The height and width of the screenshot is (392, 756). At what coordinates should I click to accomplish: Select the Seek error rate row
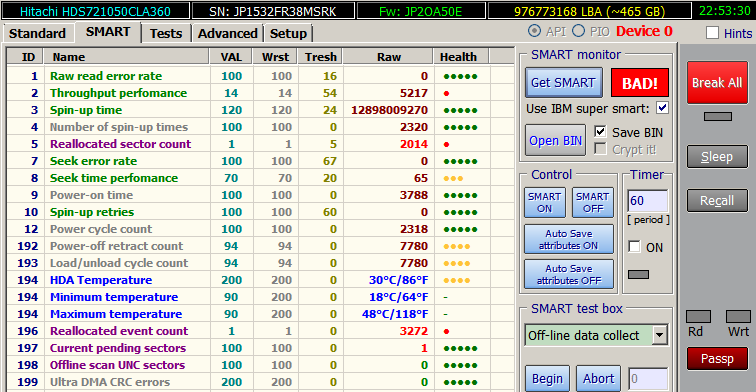point(260,161)
